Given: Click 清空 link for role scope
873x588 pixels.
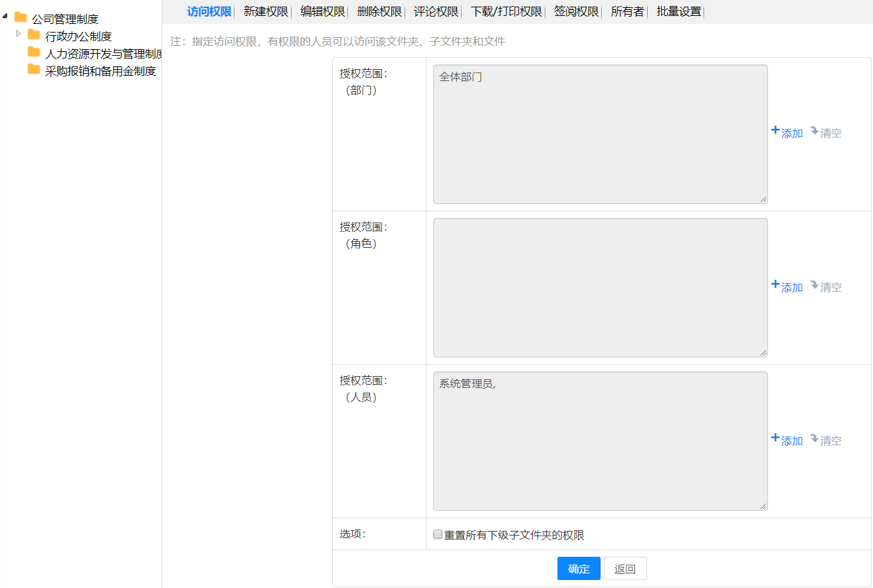Looking at the screenshot, I should (830, 288).
